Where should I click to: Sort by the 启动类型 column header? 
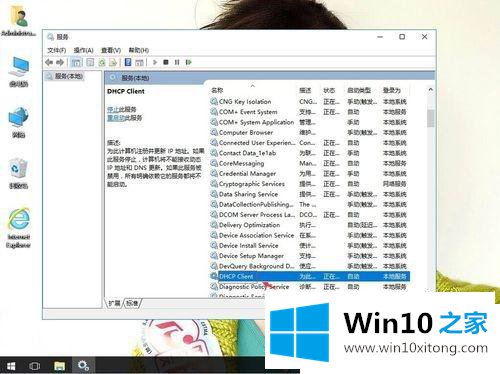click(359, 90)
